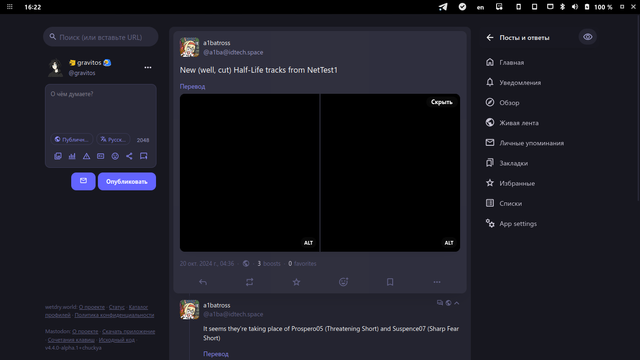The height and width of the screenshot is (360, 640).
Task: Click the share icon in composer toolbar
Action: (x=129, y=156)
